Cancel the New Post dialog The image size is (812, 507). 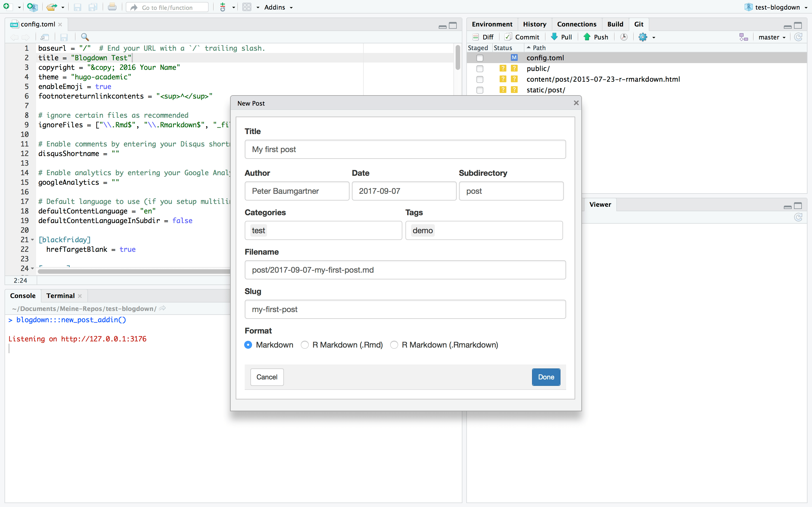(x=267, y=377)
